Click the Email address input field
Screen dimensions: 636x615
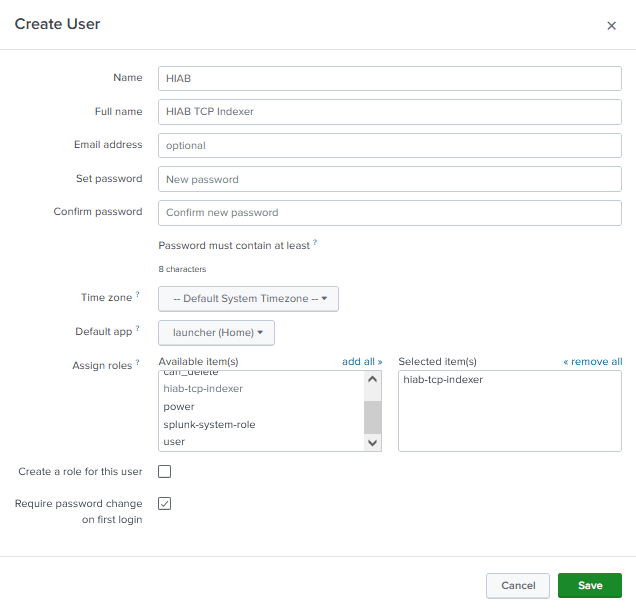click(x=390, y=145)
